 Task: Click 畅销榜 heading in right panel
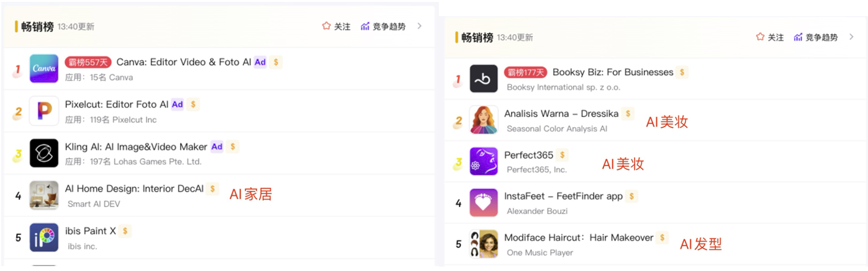tap(477, 37)
